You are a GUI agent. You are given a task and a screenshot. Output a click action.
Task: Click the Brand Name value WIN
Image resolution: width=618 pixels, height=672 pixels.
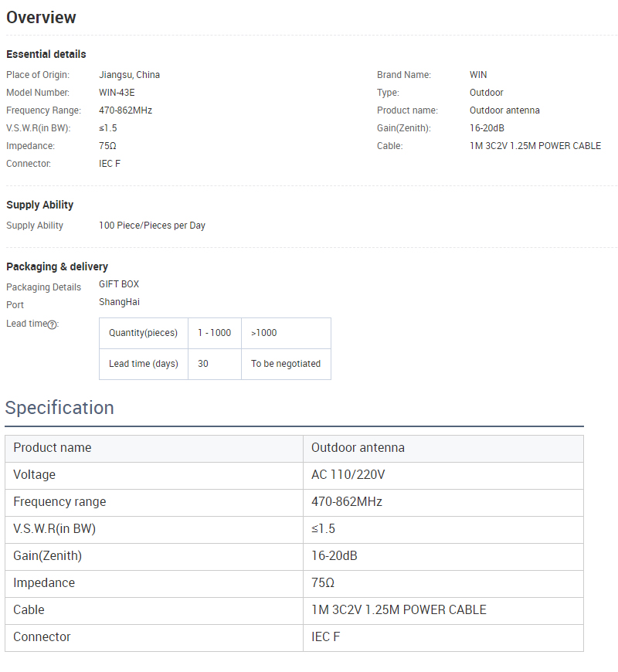pyautogui.click(x=478, y=75)
